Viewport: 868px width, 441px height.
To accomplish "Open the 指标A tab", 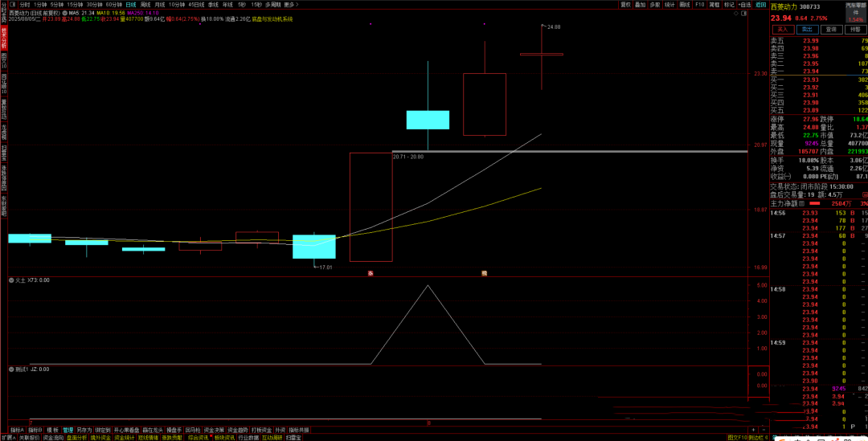I will (17, 430).
